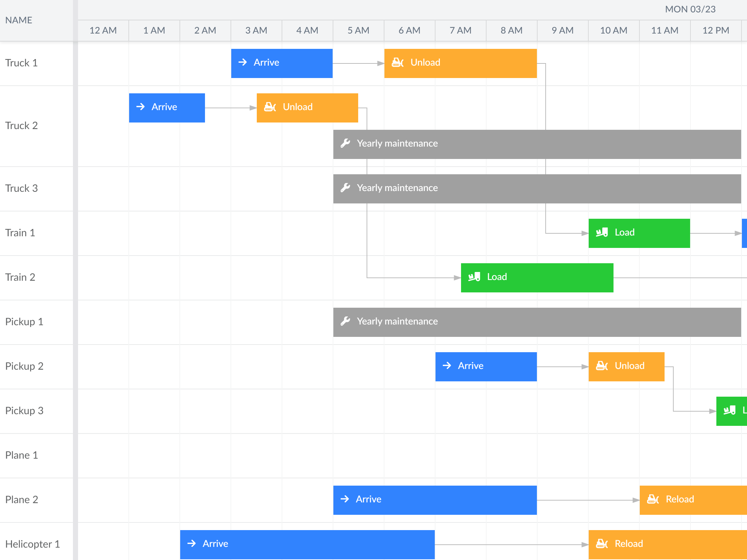Select the Plane 2 resource row

click(36, 500)
